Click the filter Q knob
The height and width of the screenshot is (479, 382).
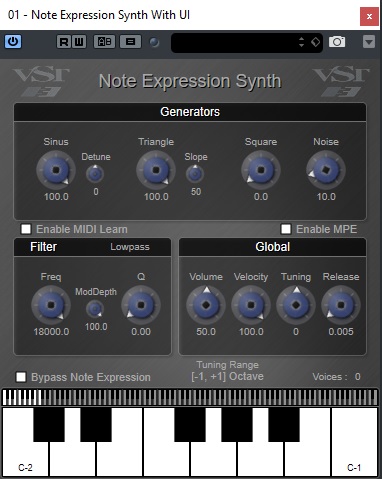(141, 305)
